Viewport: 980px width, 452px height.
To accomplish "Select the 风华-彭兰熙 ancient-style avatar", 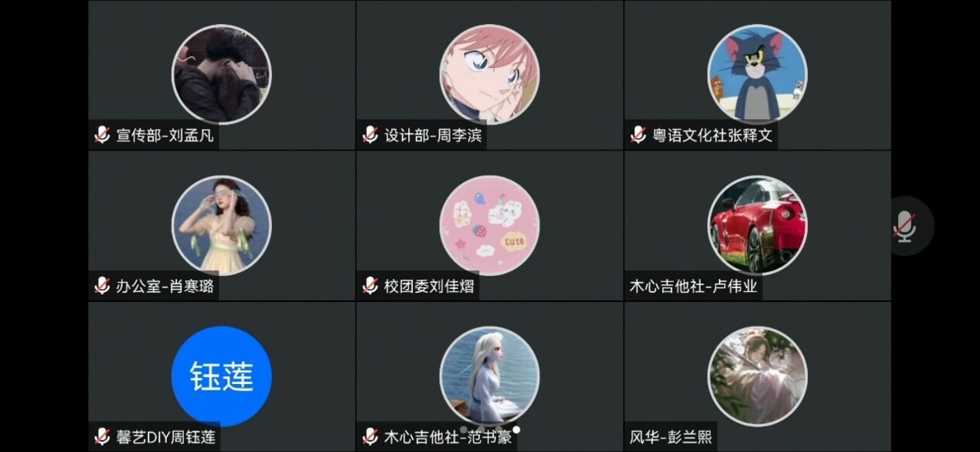I will (757, 376).
